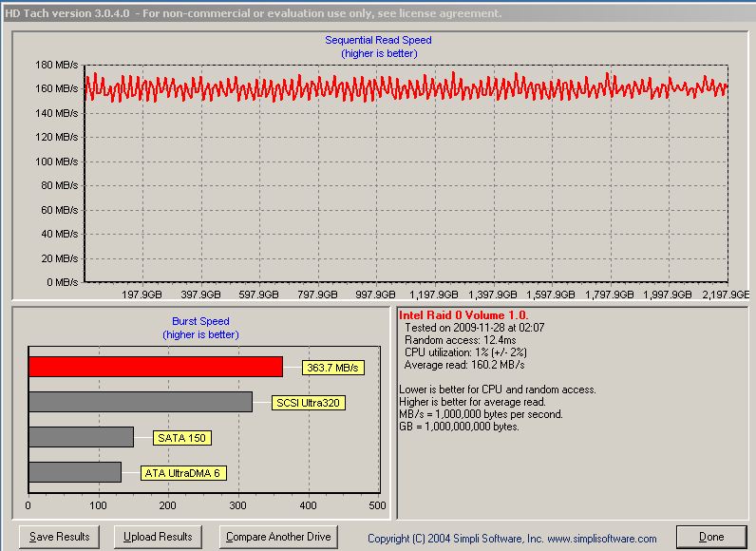The width and height of the screenshot is (756, 551).
Task: Click the 300 tick on burst axis
Action: click(x=237, y=505)
